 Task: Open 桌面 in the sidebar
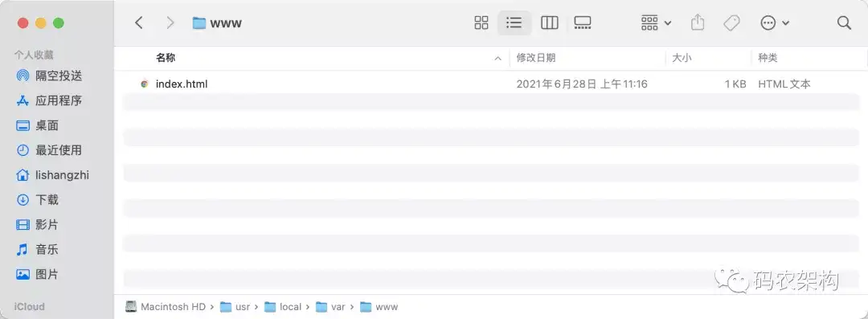coord(47,125)
